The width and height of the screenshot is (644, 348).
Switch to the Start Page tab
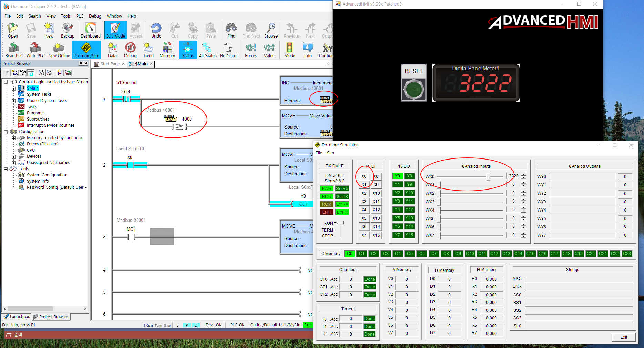tap(110, 64)
